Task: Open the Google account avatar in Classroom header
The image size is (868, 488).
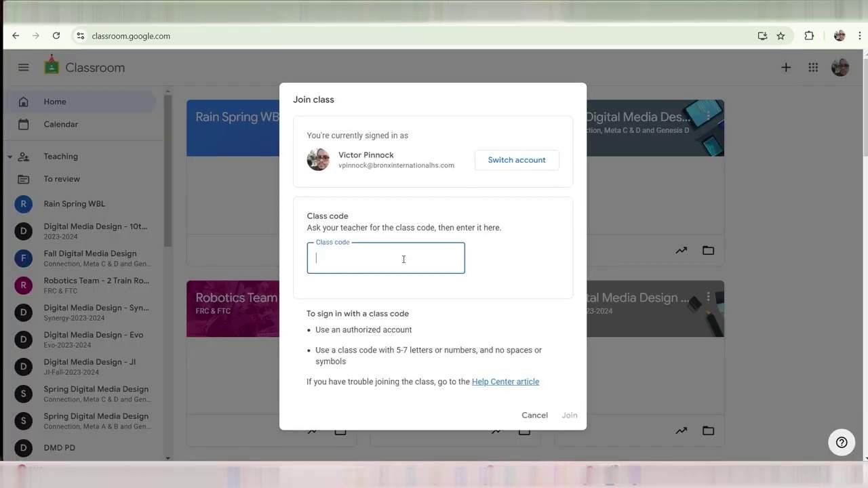Action: pyautogui.click(x=840, y=67)
